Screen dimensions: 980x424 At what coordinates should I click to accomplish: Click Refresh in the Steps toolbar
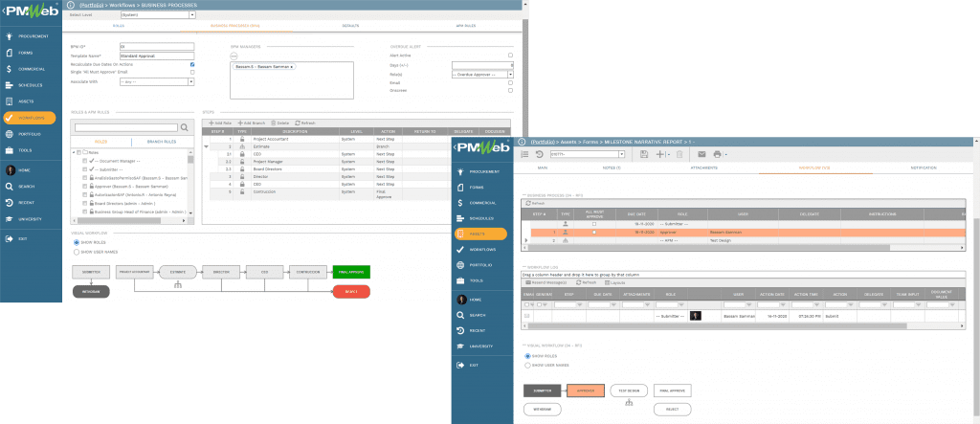tap(305, 123)
